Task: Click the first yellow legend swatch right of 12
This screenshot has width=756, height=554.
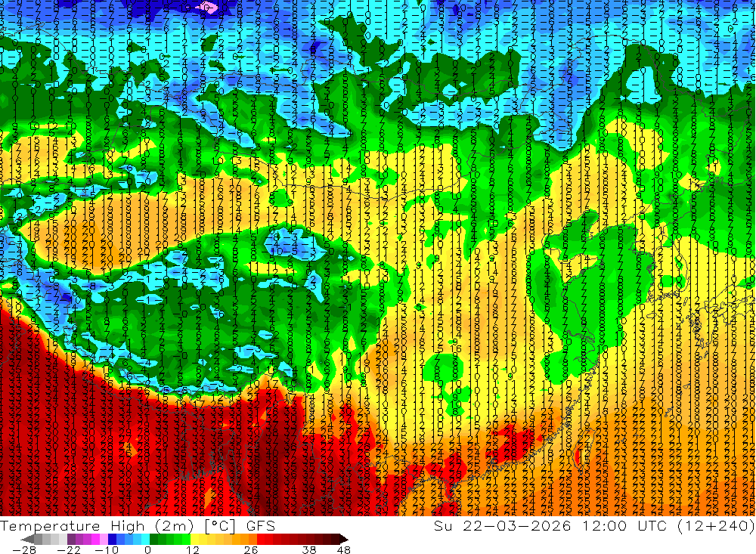Action: (195, 540)
